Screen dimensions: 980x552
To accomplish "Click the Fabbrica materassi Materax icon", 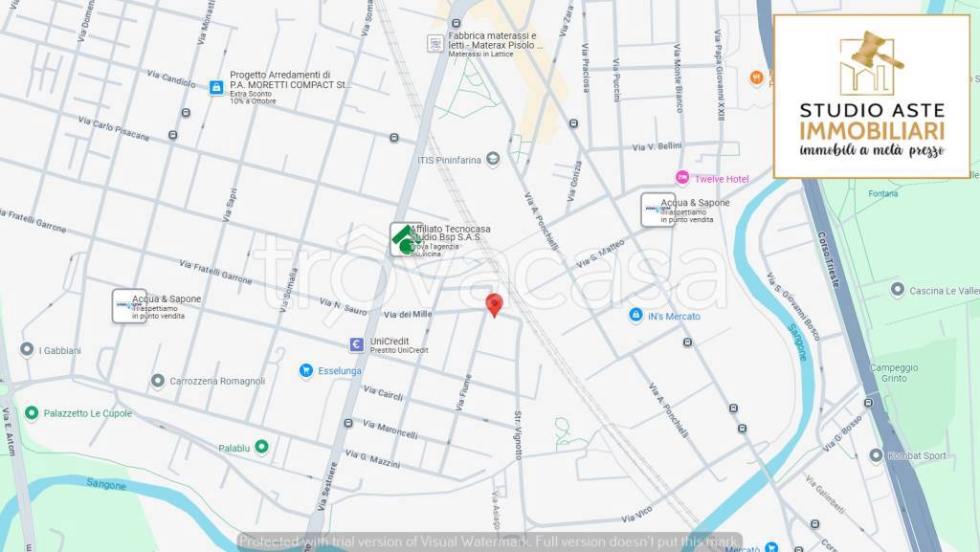I will (435, 44).
